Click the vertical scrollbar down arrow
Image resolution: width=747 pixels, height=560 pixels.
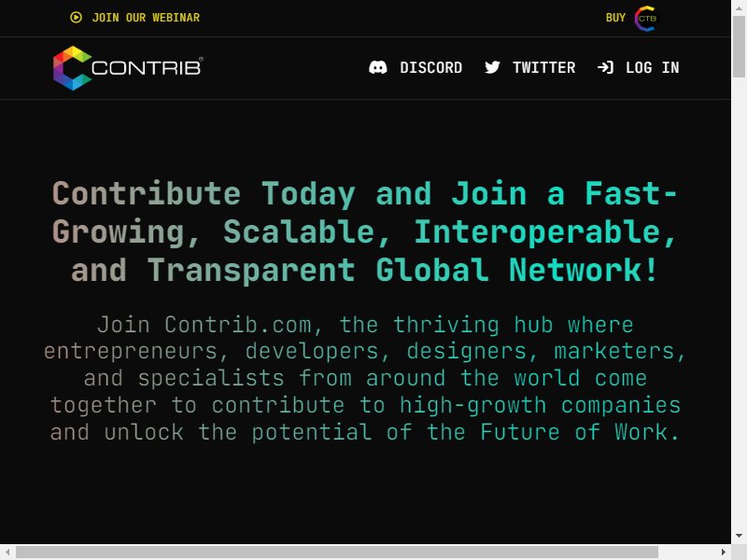[739, 536]
